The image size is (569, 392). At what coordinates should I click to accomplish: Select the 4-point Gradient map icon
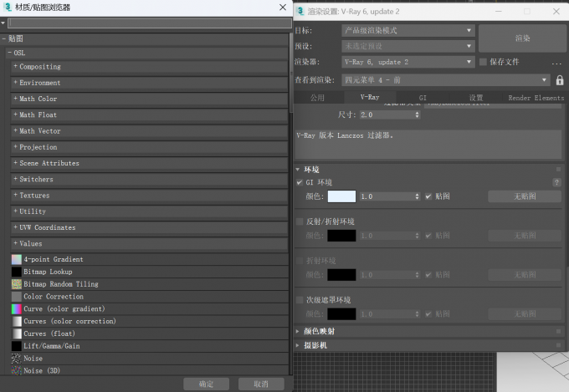click(x=17, y=259)
